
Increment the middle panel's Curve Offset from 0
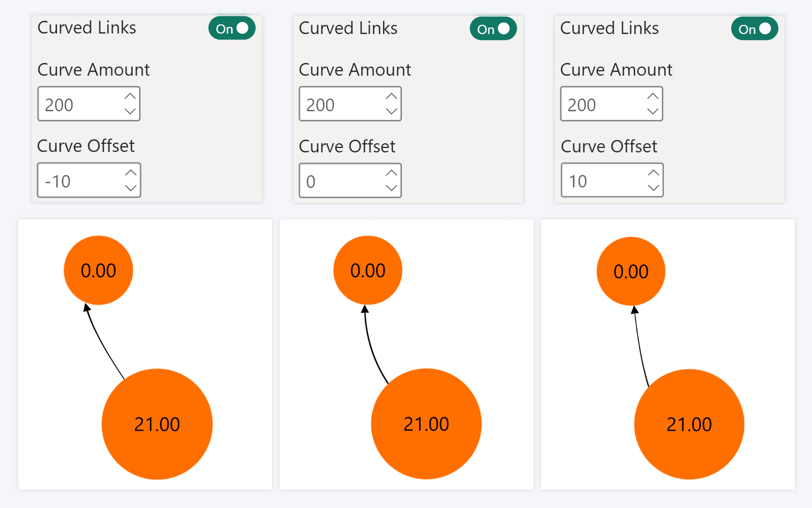pyautogui.click(x=392, y=173)
